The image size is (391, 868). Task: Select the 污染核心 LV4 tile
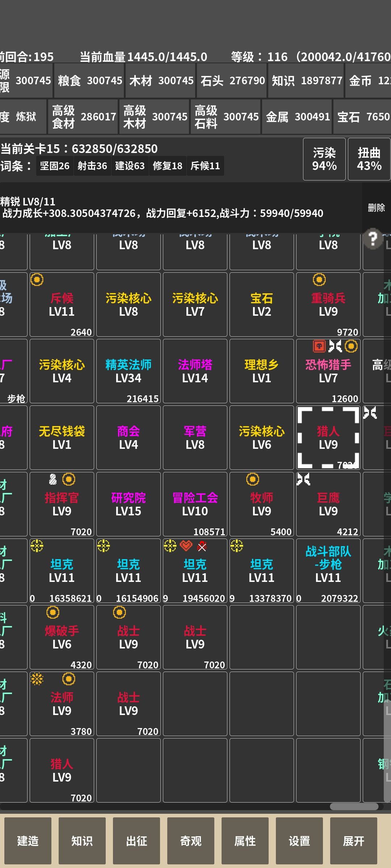(62, 371)
